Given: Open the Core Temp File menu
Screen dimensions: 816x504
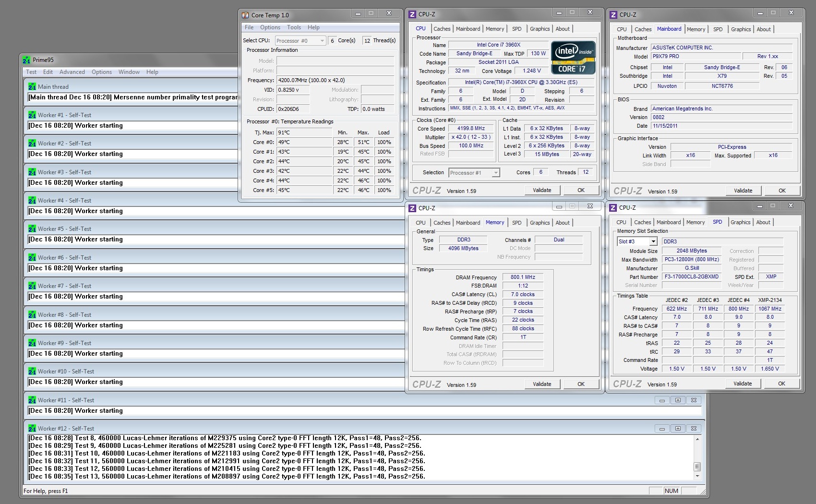Looking at the screenshot, I should click(249, 27).
